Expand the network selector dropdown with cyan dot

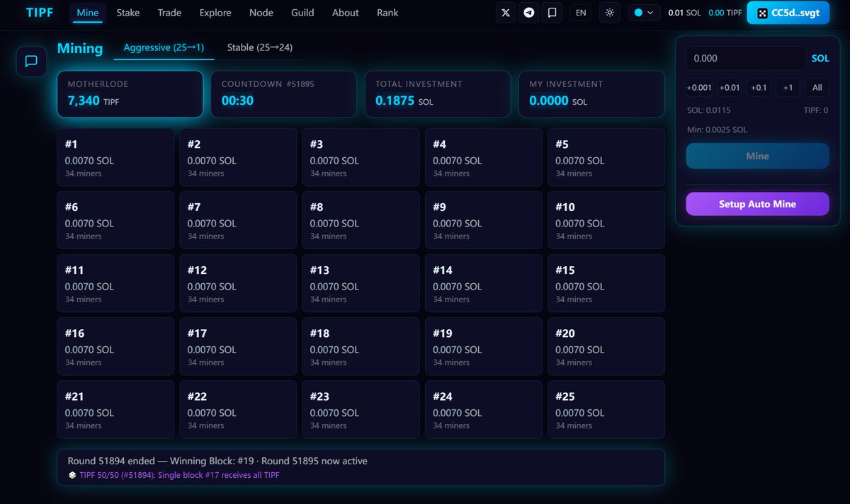pos(644,13)
